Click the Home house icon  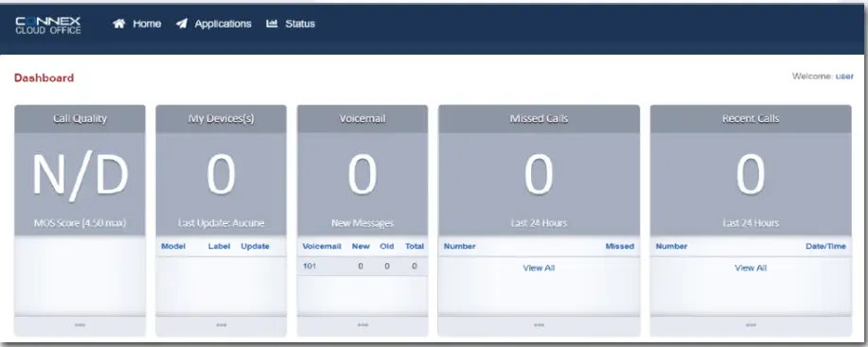point(119,24)
